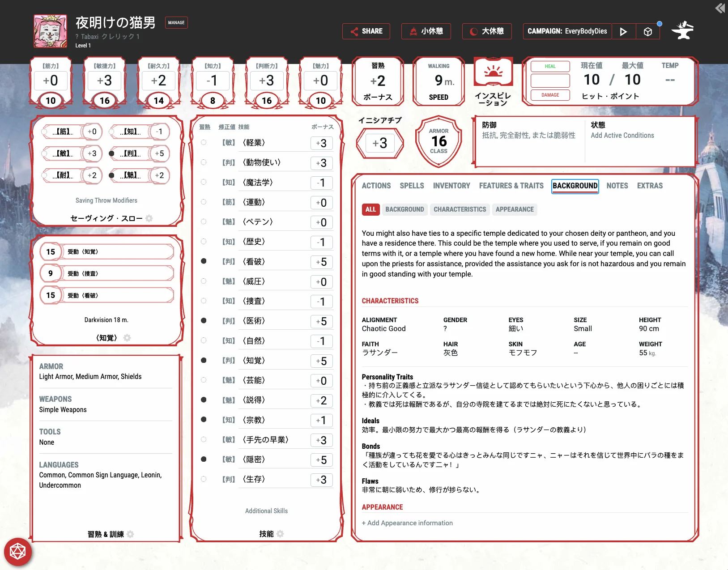Expand campaign with the play arrow button
728x570 pixels.
coord(623,32)
